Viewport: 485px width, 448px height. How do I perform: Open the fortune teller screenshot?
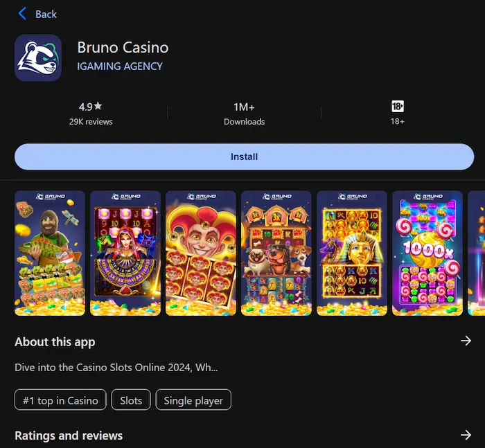point(125,253)
